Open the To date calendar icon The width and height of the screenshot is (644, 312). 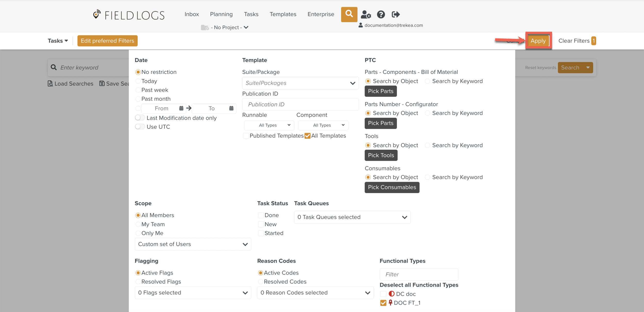click(231, 108)
